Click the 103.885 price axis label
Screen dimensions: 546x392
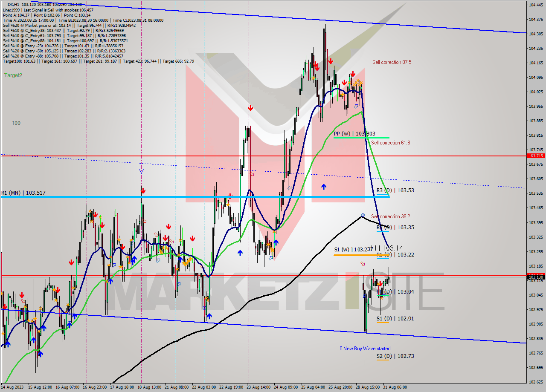536,121
